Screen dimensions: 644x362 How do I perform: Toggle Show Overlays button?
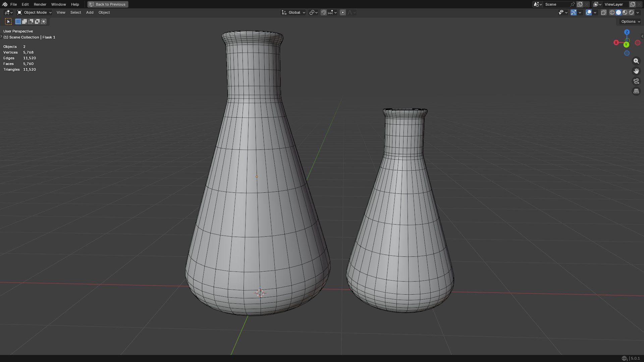coord(589,12)
